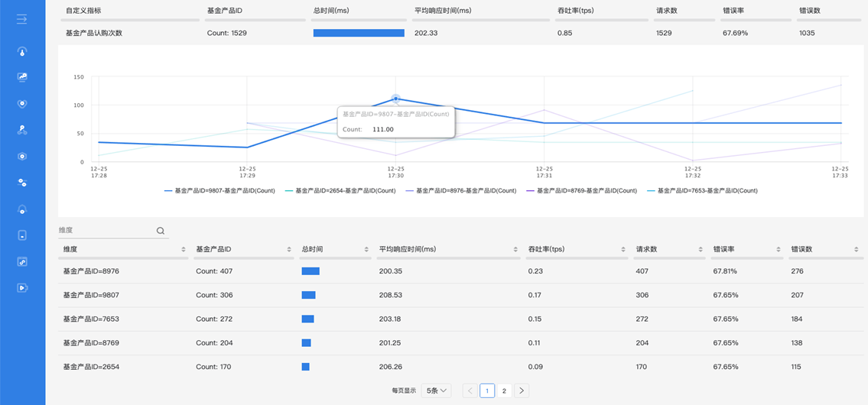Toggle legend series 基金产品ID=9807
868x405 pixels.
[x=219, y=190]
